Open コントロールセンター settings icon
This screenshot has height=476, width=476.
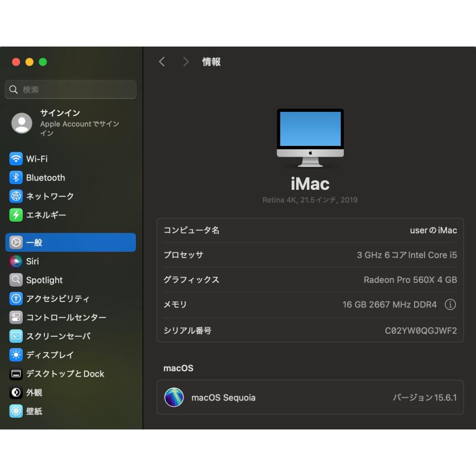pos(15,317)
